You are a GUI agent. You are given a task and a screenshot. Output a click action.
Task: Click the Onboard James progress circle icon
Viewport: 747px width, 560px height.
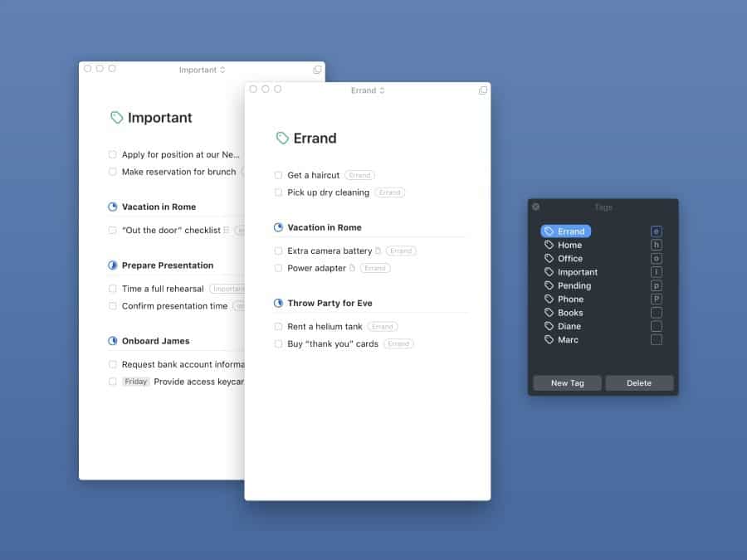pos(113,341)
